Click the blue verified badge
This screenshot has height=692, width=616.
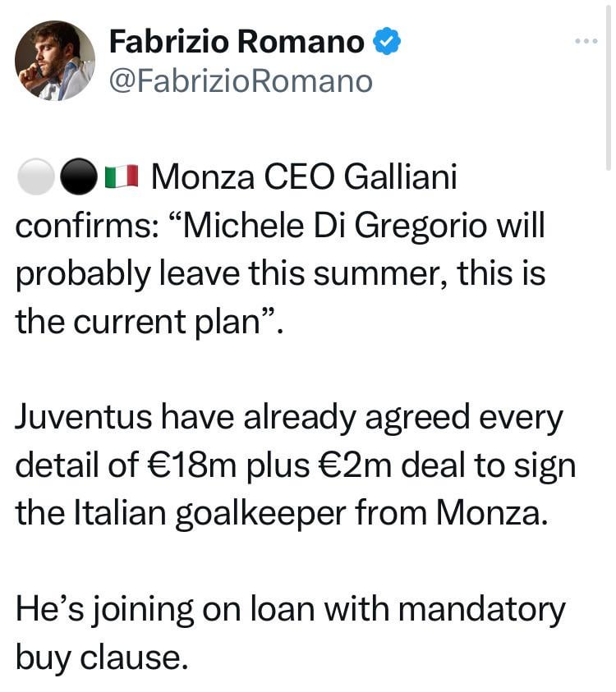click(x=387, y=41)
